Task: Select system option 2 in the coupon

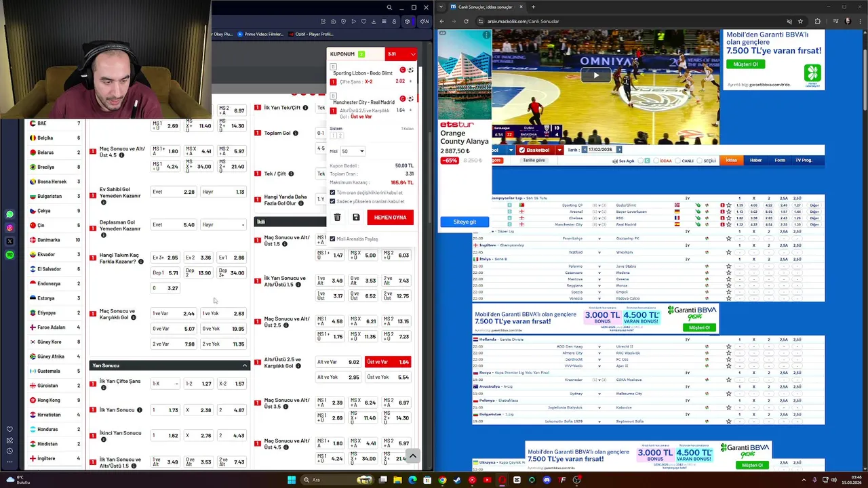Action: (340, 136)
